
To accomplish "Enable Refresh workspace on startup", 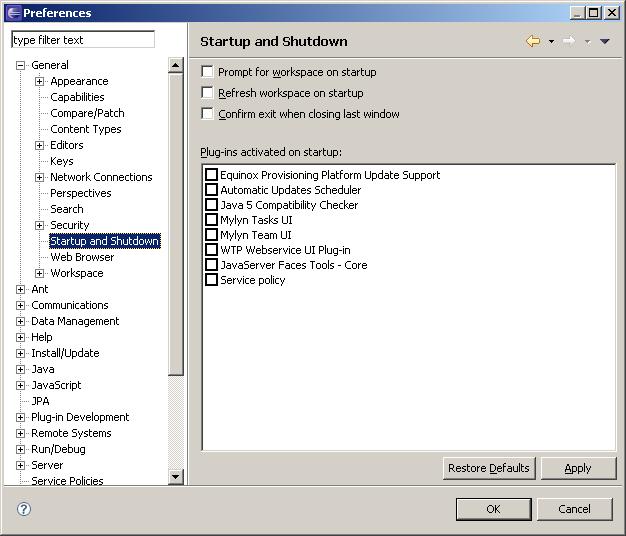I will 207,93.
